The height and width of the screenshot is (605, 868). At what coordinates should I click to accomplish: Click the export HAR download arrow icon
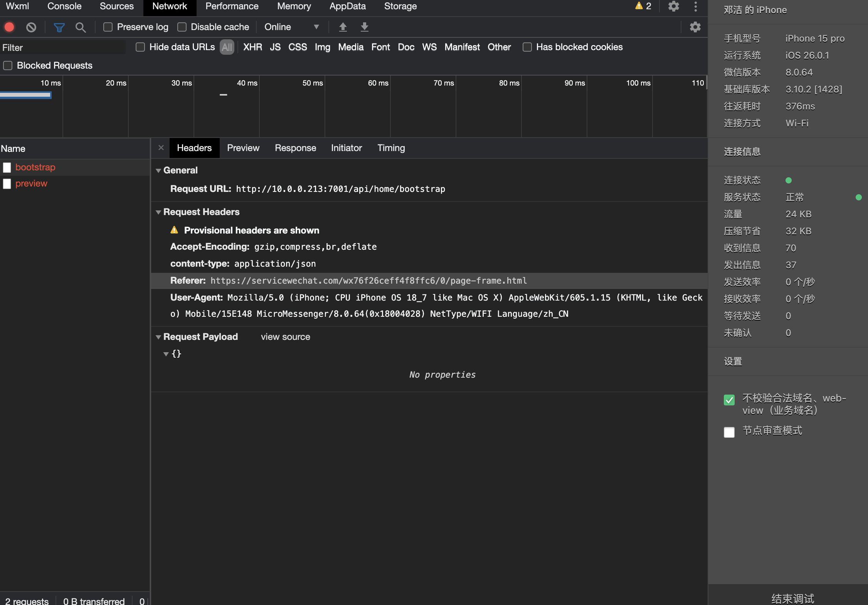pyautogui.click(x=364, y=27)
